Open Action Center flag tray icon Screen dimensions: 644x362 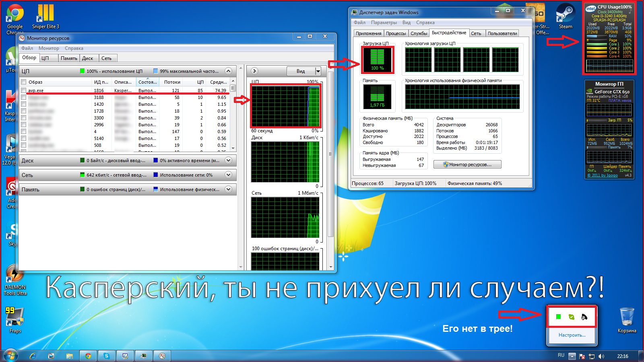582,356
